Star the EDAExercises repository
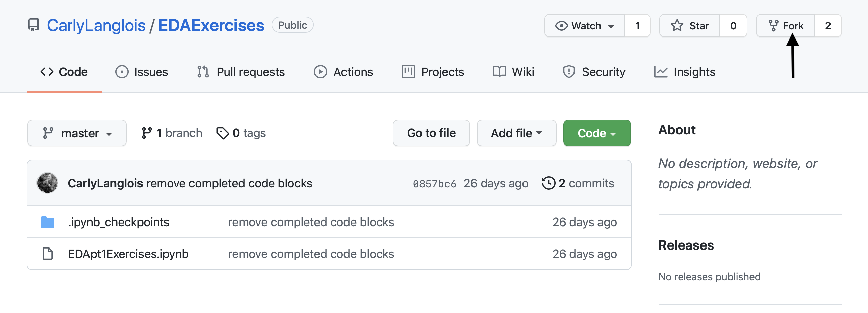 [x=690, y=26]
